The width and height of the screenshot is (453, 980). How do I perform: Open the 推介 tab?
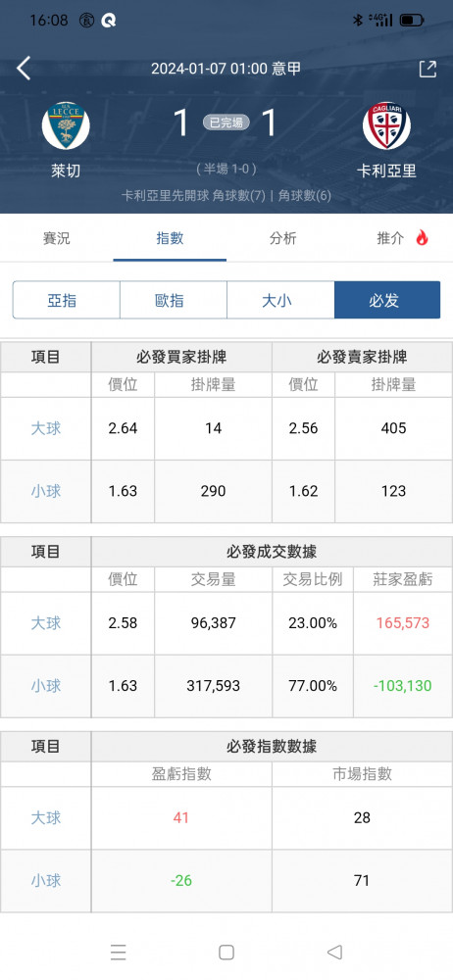[390, 238]
